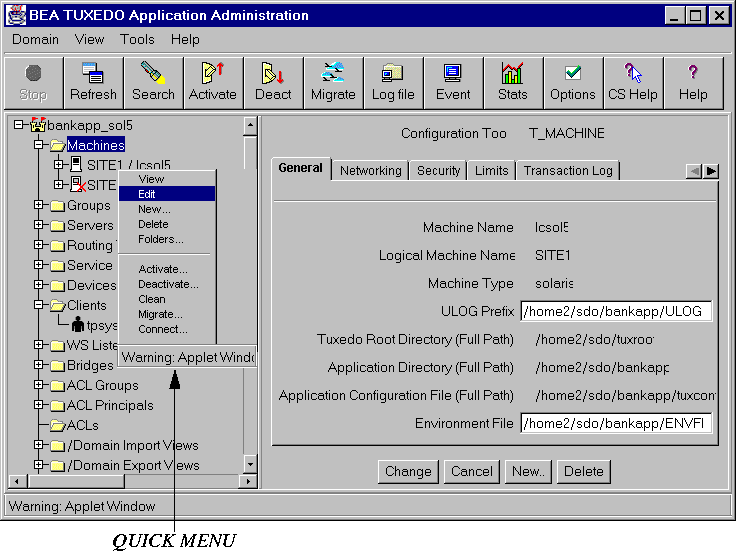736x551 pixels.
Task: Click the inactive machine icon with red X
Action: (77, 184)
